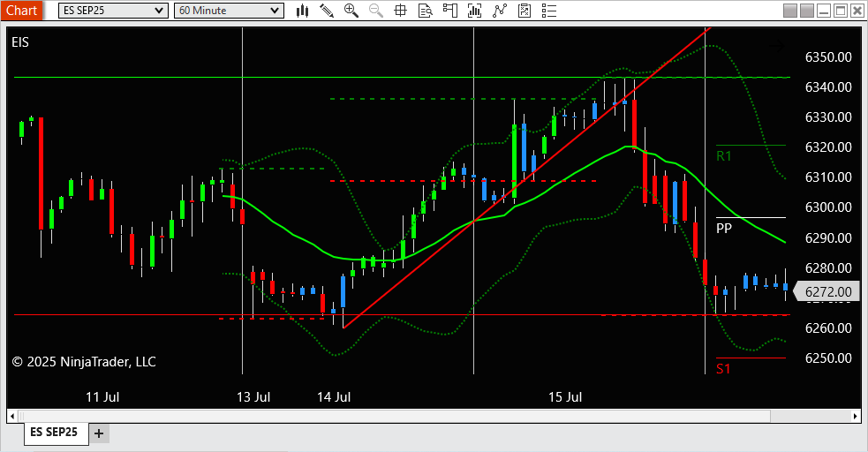Click the 6330.00 price axis label
The image size is (868, 452).
pos(828,117)
